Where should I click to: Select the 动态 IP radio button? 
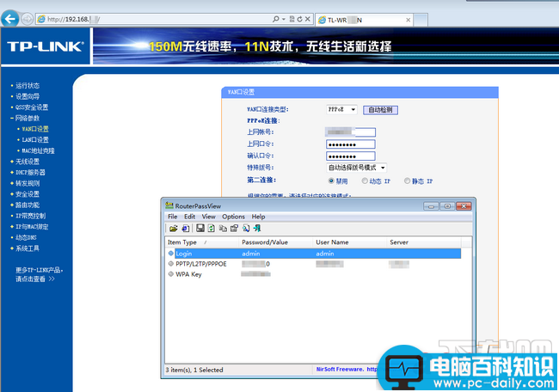(x=365, y=181)
